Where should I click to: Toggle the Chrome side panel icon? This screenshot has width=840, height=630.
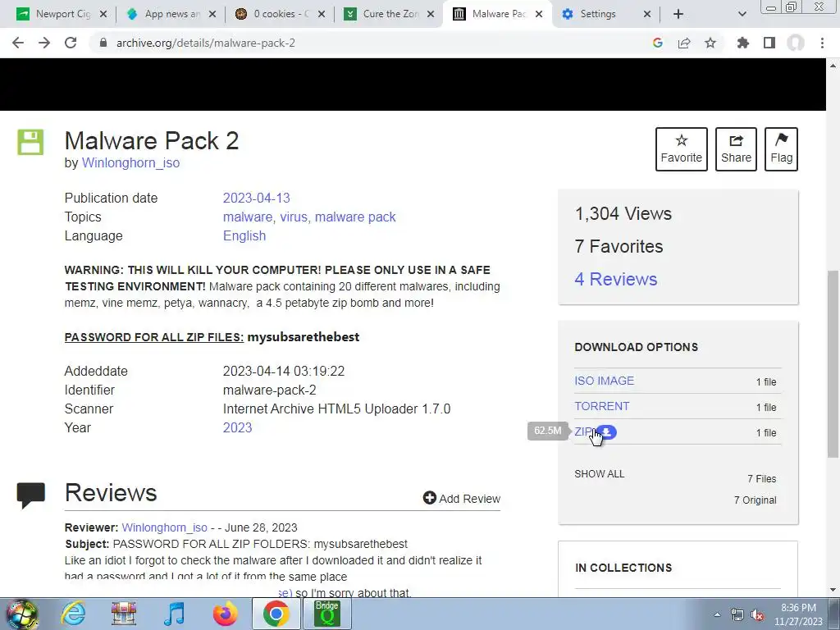pyautogui.click(x=769, y=43)
